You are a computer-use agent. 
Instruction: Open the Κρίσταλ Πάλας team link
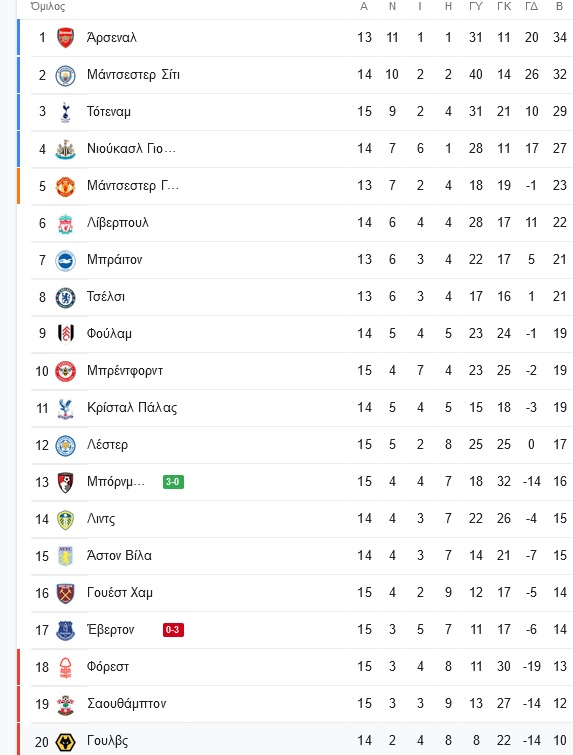click(132, 408)
